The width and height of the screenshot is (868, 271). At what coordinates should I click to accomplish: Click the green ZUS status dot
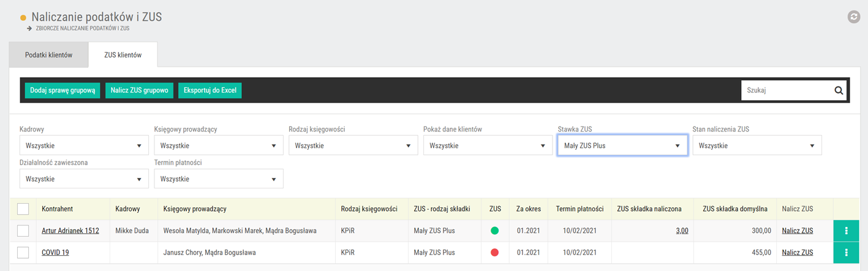tap(495, 231)
